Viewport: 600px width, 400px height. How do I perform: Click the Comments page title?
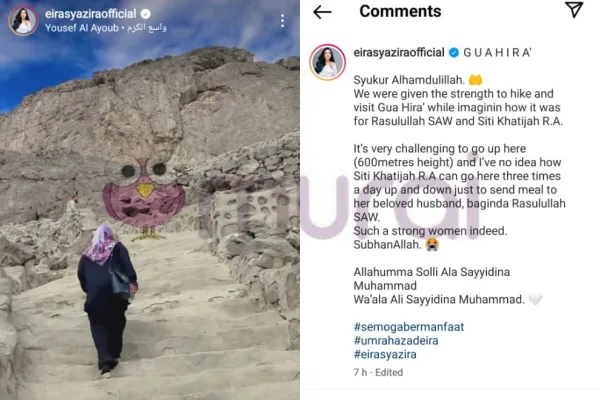pos(400,11)
